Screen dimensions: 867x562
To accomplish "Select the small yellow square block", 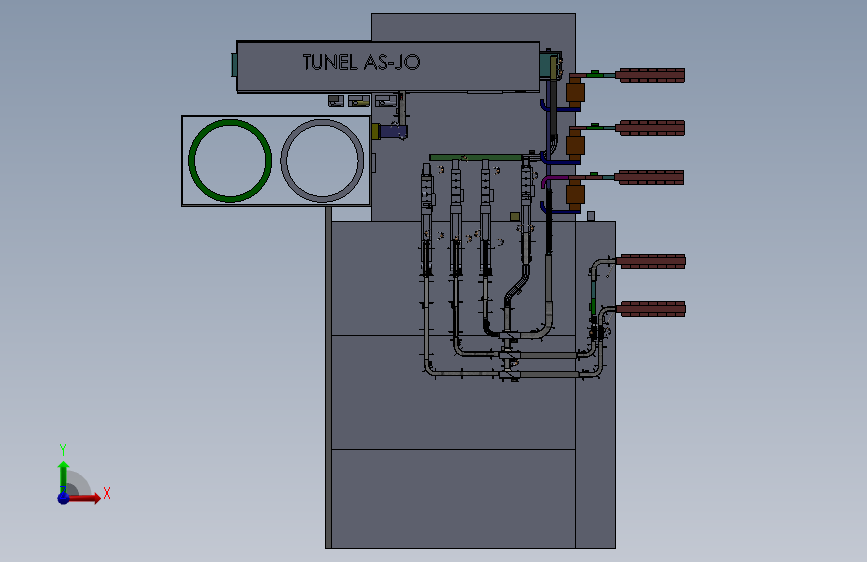I will tap(515, 216).
